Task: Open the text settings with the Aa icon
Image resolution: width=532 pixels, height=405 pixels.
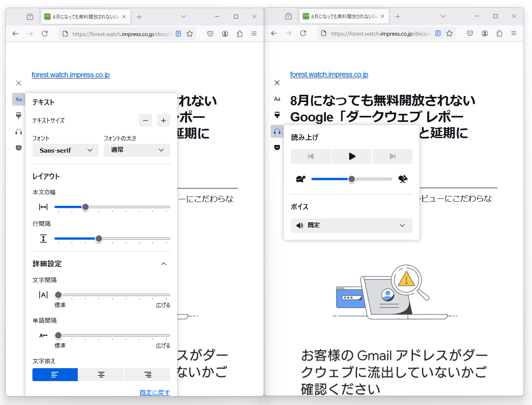Action: [18, 99]
